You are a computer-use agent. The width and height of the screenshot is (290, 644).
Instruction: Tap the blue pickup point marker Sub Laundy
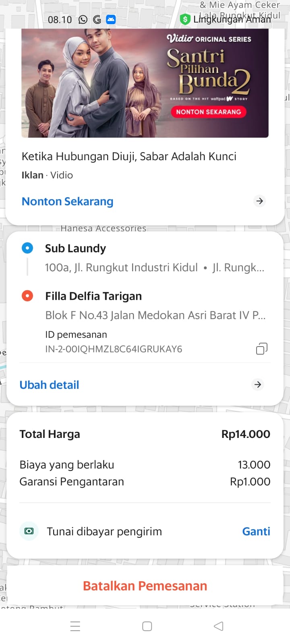(27, 248)
